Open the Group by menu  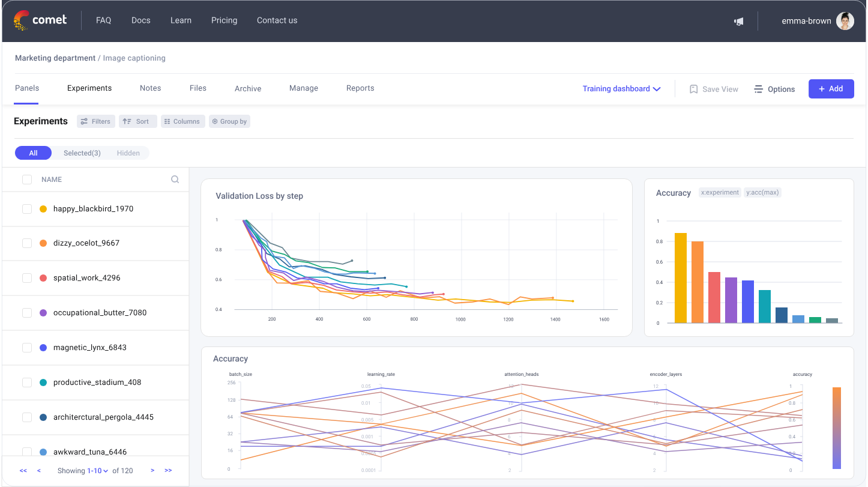(229, 121)
